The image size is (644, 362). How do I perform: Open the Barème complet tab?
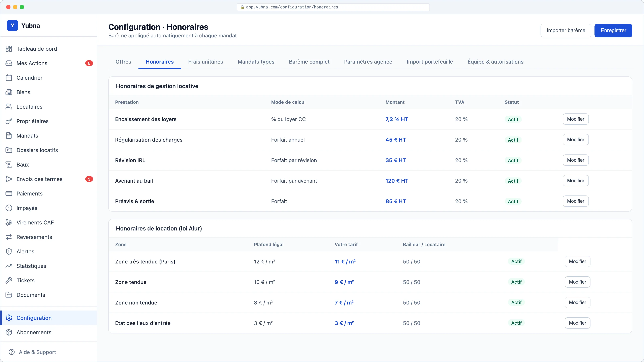(x=309, y=62)
